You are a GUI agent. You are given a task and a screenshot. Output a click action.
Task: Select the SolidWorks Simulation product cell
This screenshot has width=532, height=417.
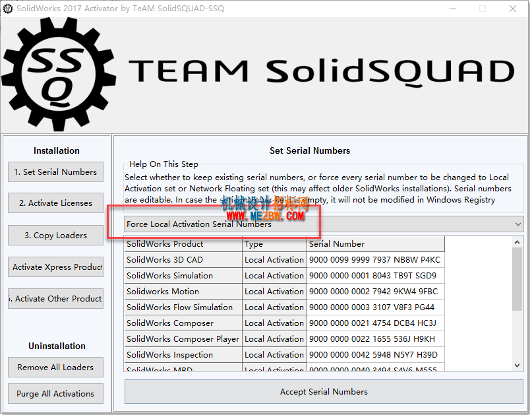point(183,276)
